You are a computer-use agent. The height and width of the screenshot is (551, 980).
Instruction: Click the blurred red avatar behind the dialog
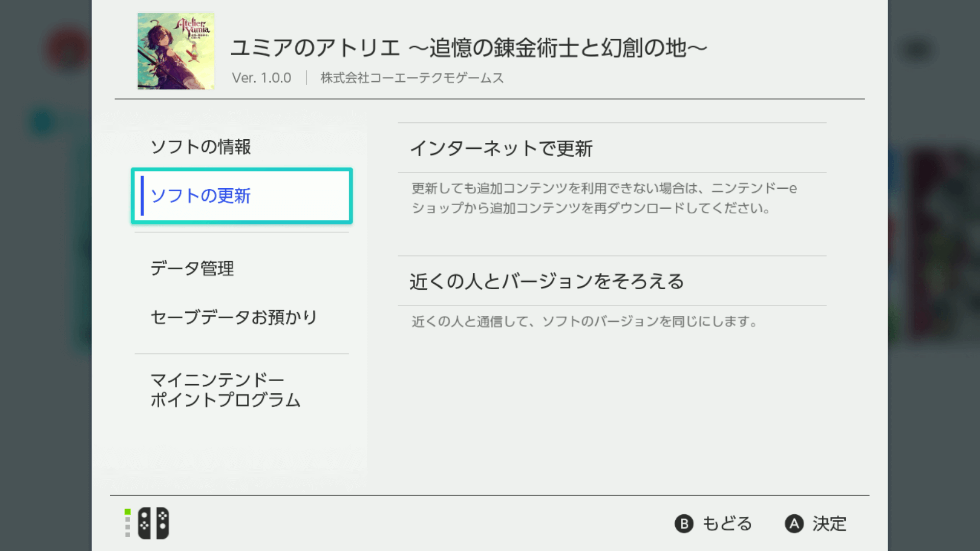pos(66,49)
